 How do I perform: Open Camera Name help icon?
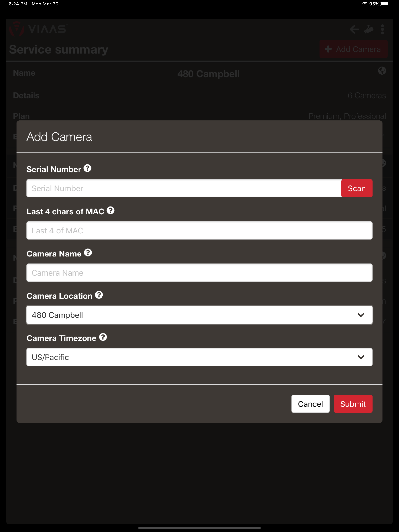[88, 253]
